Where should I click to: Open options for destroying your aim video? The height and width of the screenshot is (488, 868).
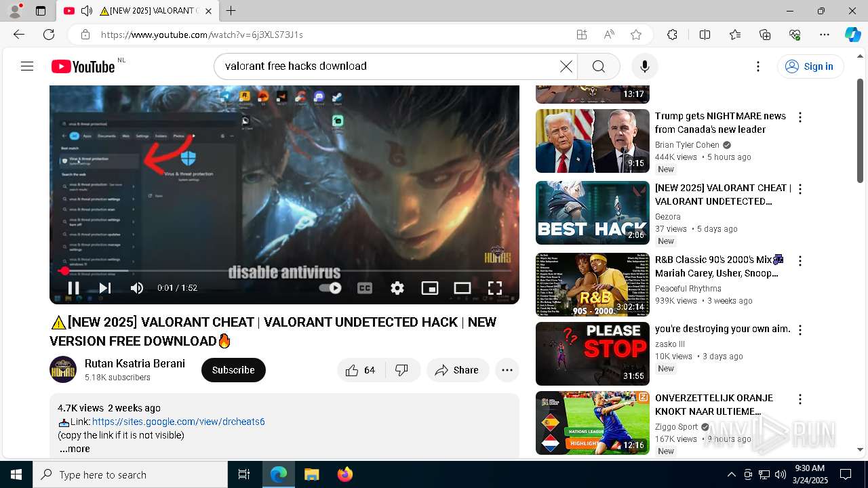tap(800, 330)
